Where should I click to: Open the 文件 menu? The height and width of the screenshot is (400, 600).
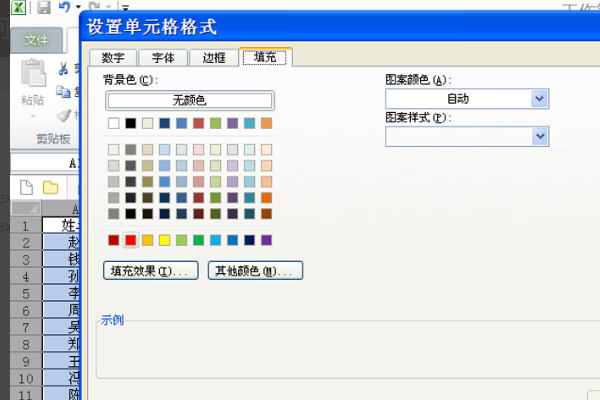[x=36, y=40]
